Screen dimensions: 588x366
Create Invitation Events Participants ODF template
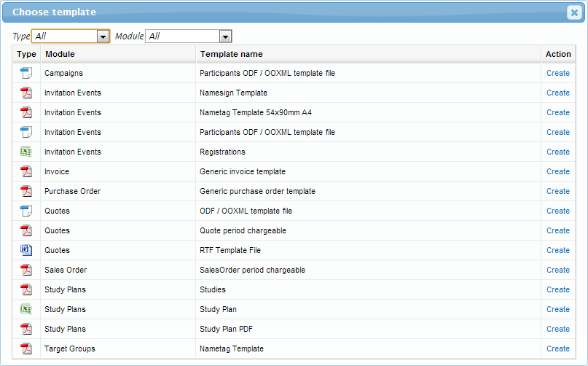[x=558, y=132]
